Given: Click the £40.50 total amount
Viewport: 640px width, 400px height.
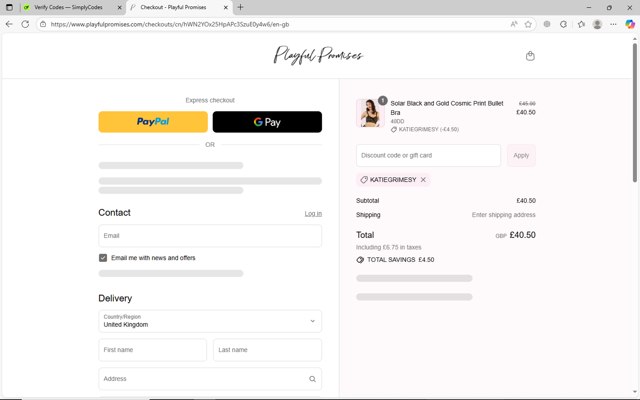Looking at the screenshot, I should click(522, 235).
